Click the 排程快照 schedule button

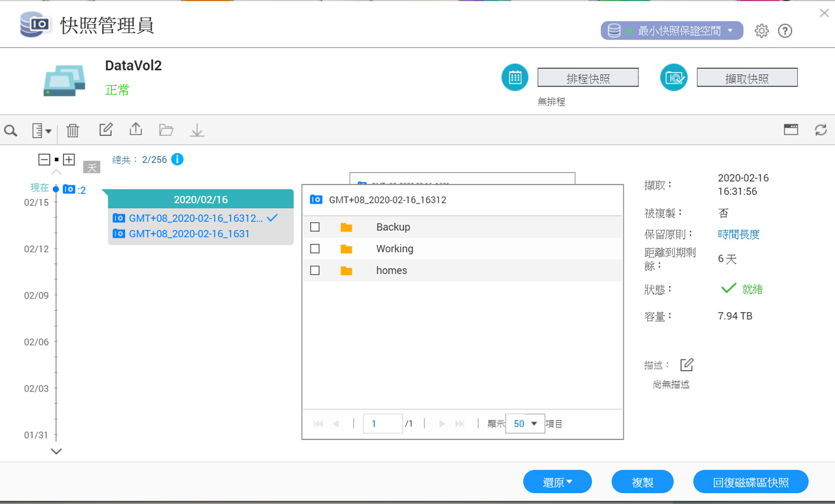pos(587,78)
